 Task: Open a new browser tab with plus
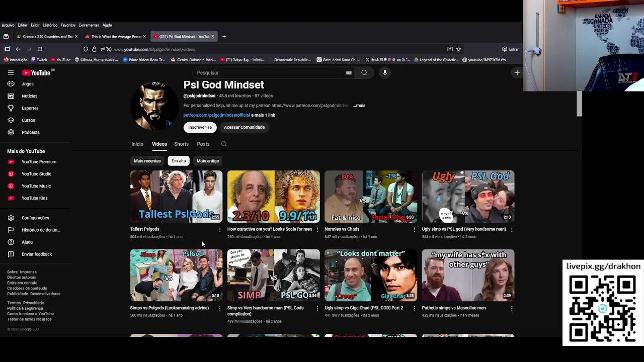(x=224, y=36)
